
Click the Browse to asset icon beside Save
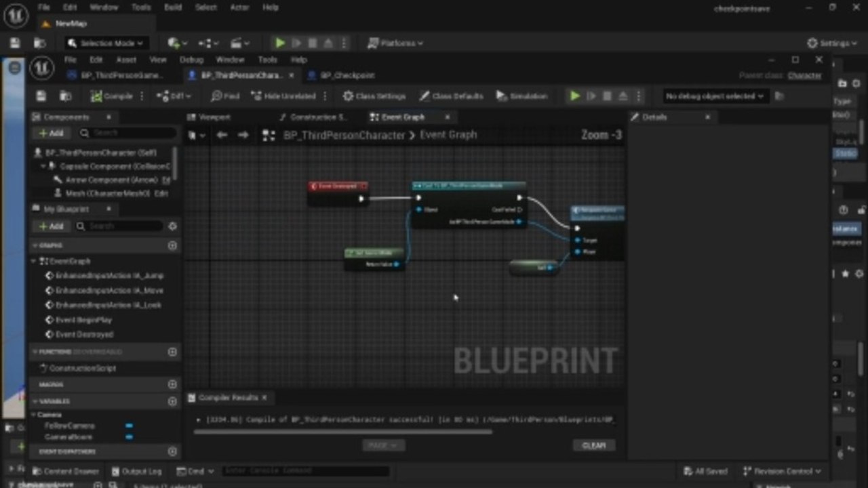(65, 96)
